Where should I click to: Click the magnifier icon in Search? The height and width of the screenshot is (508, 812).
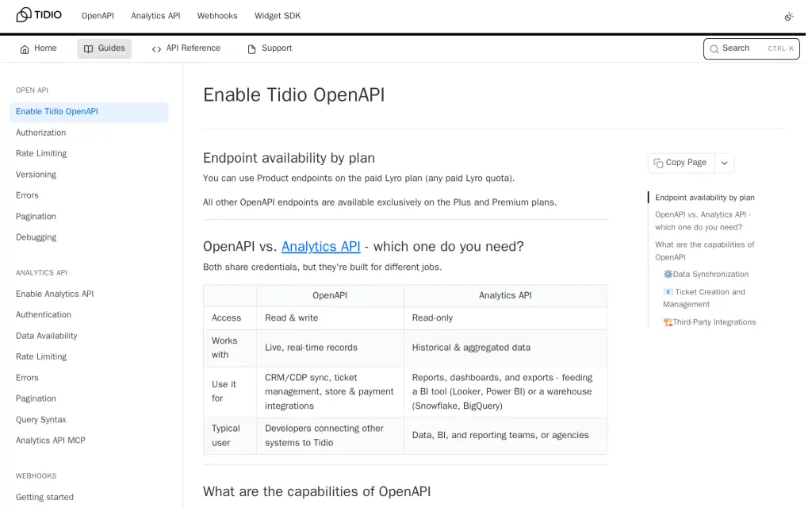point(714,49)
